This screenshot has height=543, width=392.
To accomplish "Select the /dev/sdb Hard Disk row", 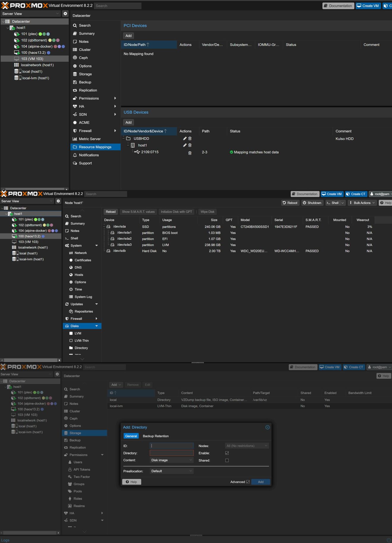I will click(247, 251).
